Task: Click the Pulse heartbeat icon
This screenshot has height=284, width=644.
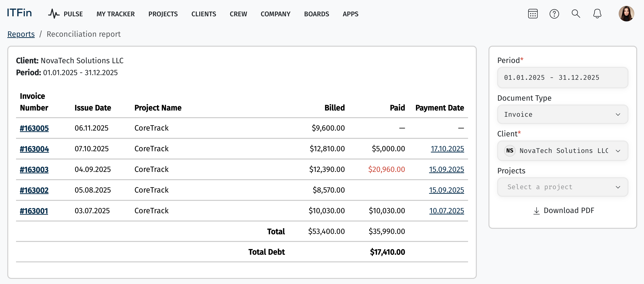Action: 53,14
